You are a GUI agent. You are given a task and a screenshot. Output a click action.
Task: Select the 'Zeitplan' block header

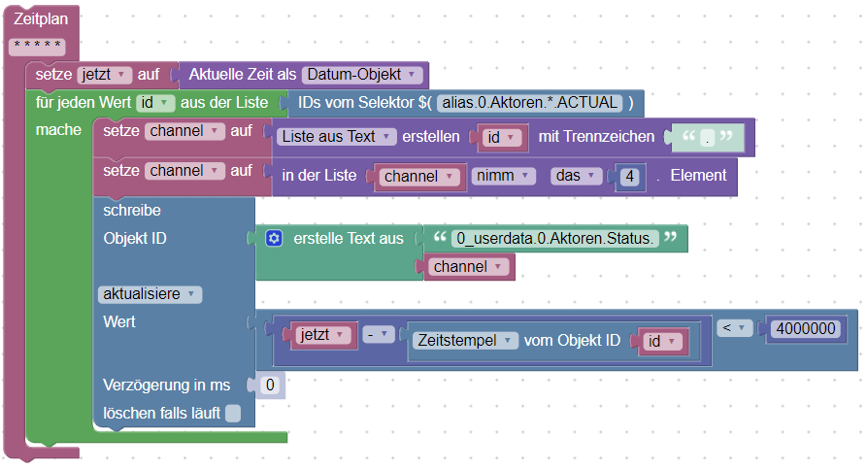(x=41, y=18)
